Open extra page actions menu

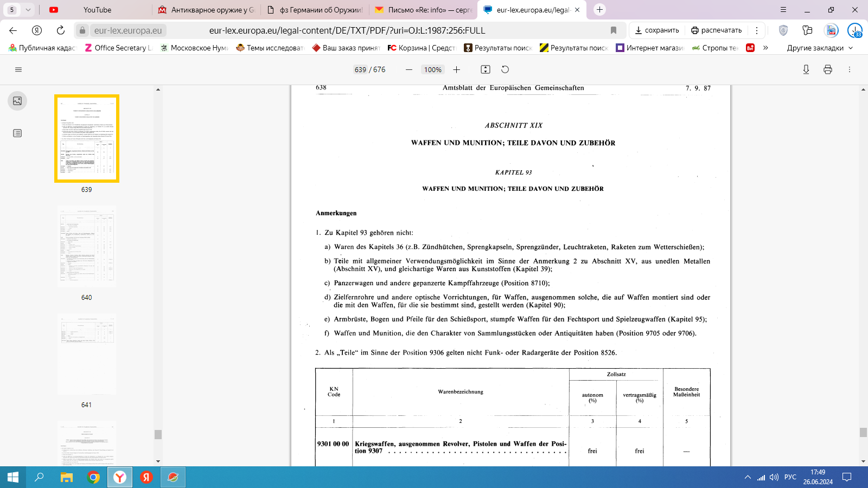[757, 30]
